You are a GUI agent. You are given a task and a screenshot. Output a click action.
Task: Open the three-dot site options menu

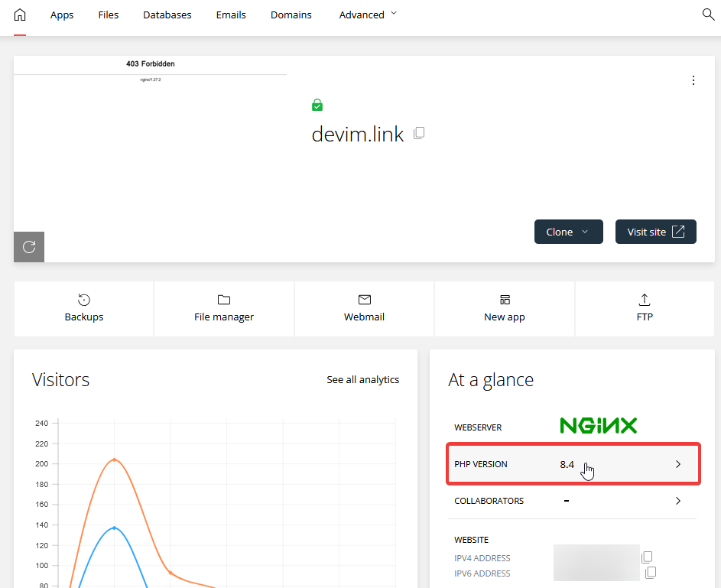coord(693,80)
